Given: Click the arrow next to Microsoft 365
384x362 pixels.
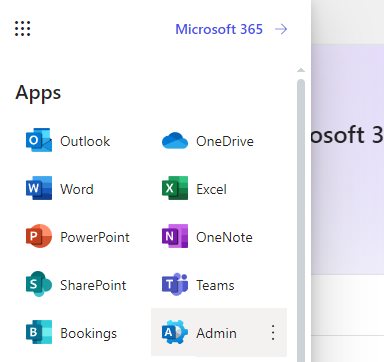Looking at the screenshot, I should point(281,29).
